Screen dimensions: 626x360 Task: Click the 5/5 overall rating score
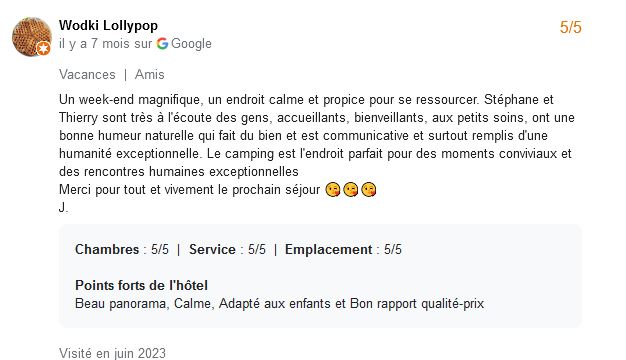tap(571, 28)
